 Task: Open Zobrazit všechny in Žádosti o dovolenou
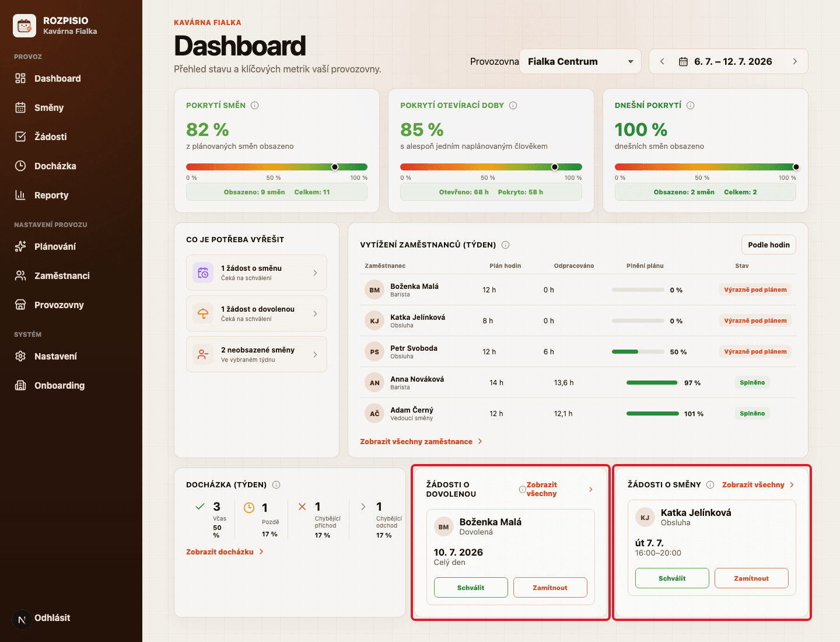[560, 489]
